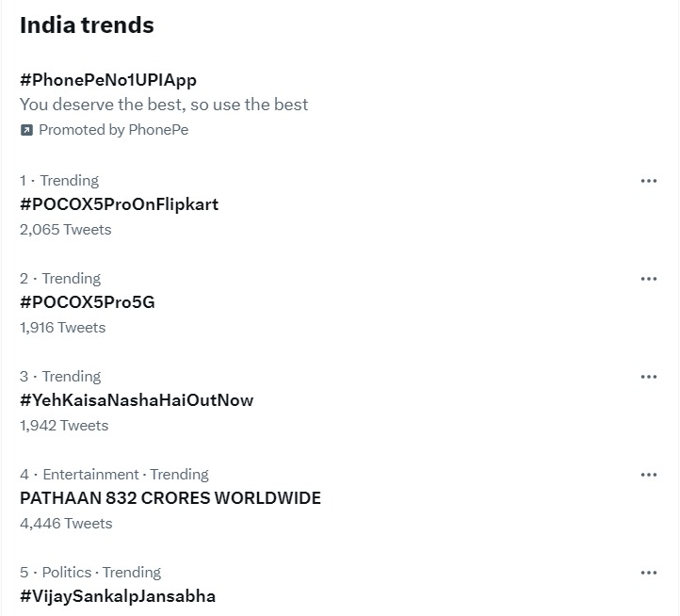Open more options for PATHAAN 832 CRORES trend
The height and width of the screenshot is (616, 680).
coord(648,475)
